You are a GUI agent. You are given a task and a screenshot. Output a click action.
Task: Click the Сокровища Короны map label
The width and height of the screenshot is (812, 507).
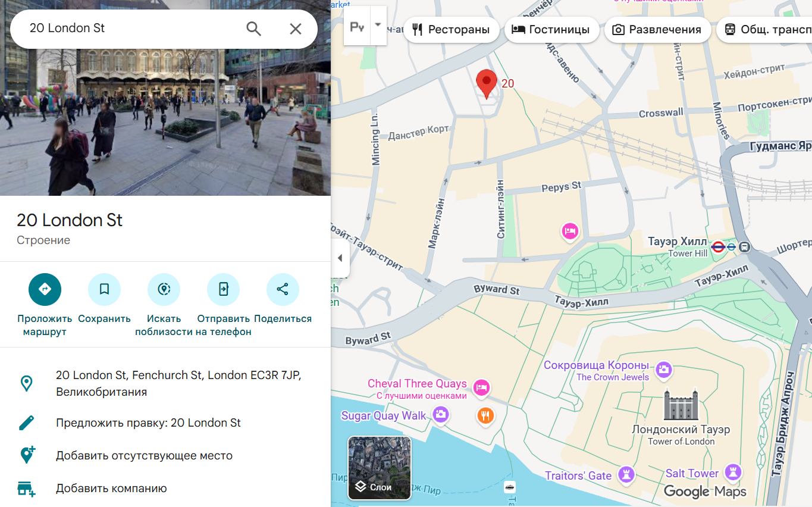click(596, 365)
